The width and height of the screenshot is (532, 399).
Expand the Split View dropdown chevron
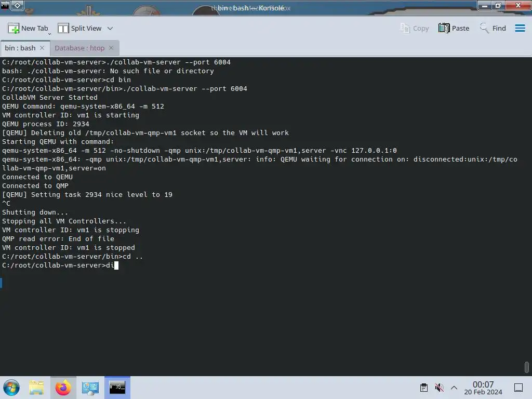click(110, 29)
